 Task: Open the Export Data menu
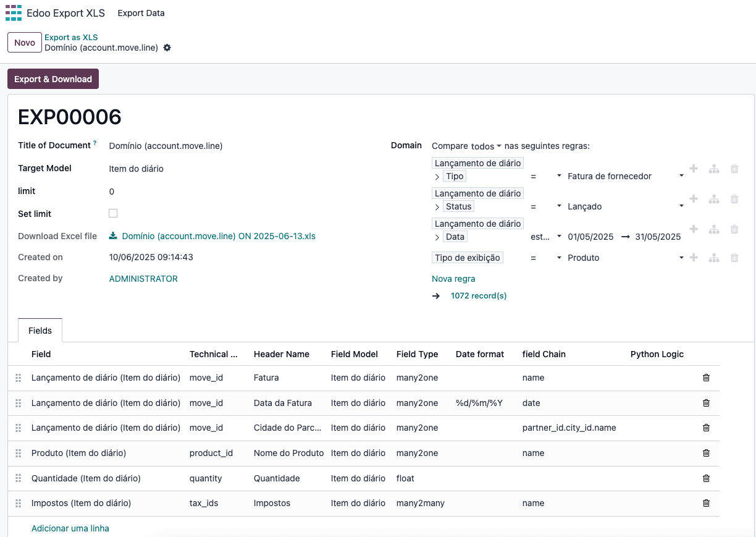(141, 13)
